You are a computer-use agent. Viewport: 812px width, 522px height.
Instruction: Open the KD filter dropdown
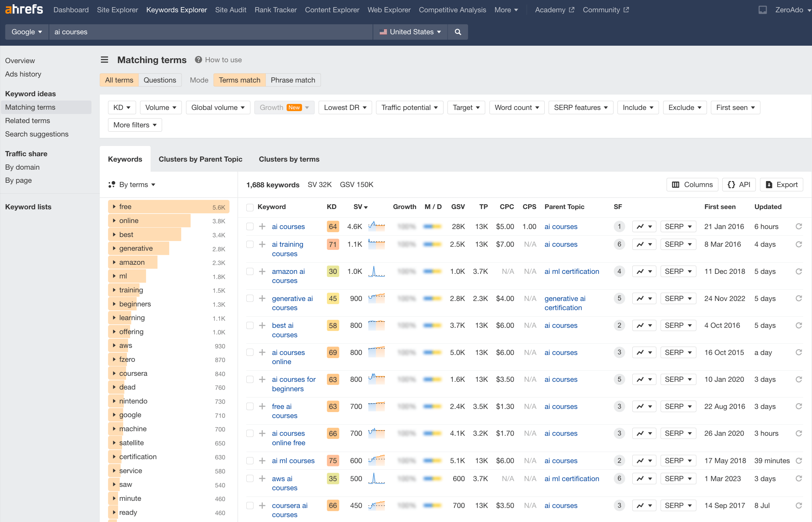pos(122,107)
